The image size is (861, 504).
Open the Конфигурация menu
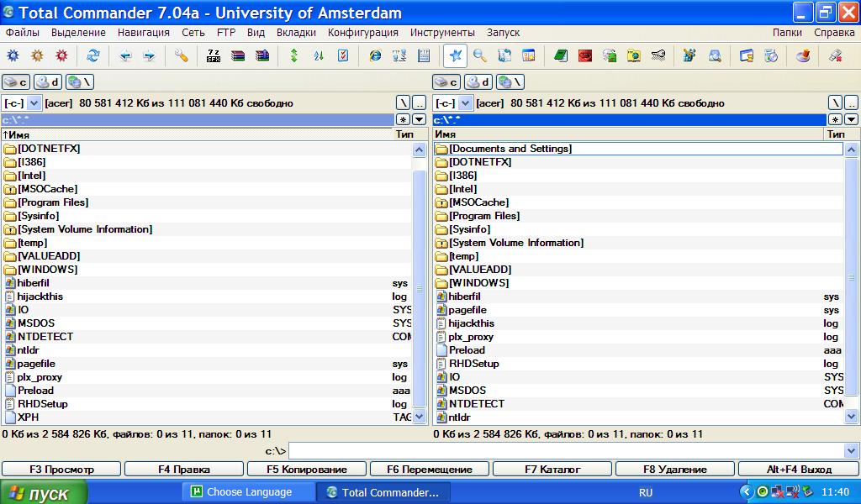pos(362,33)
